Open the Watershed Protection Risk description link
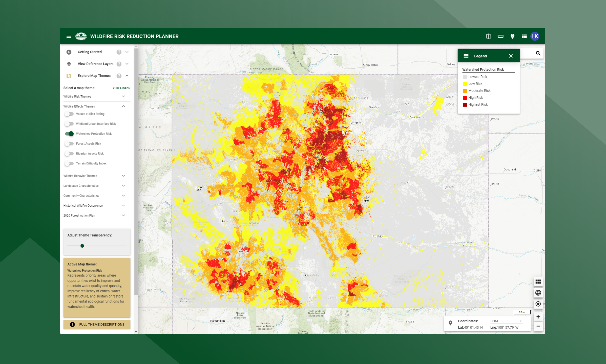This screenshot has width=606, height=364. pyautogui.click(x=85, y=270)
